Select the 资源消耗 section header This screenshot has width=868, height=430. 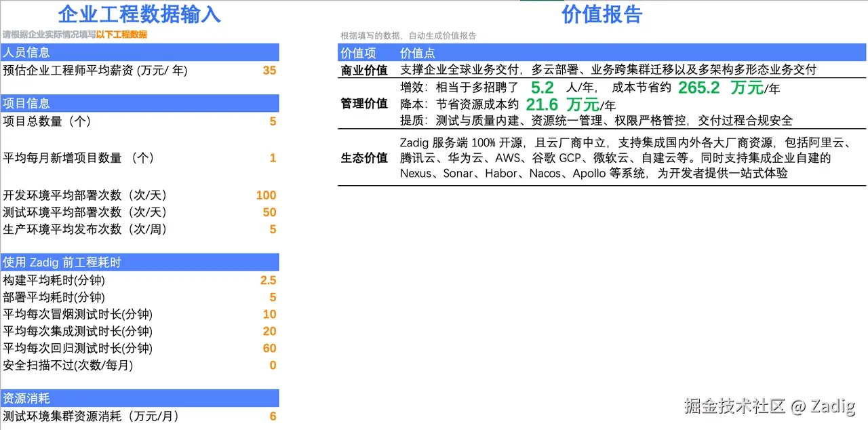(140, 398)
